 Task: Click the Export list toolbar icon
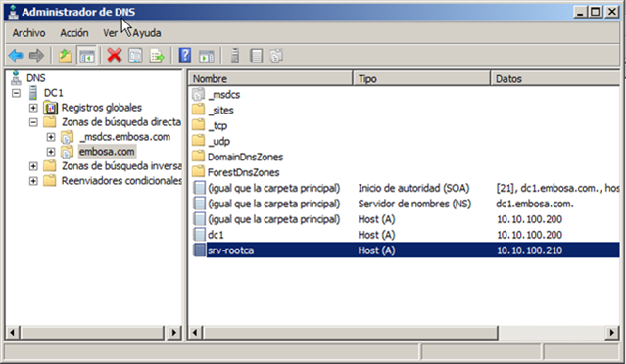tap(157, 56)
